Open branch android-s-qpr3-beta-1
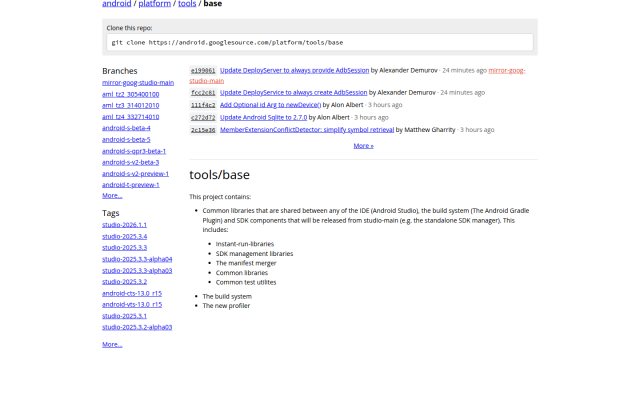Image resolution: width=640 pixels, height=400 pixels. 134,151
